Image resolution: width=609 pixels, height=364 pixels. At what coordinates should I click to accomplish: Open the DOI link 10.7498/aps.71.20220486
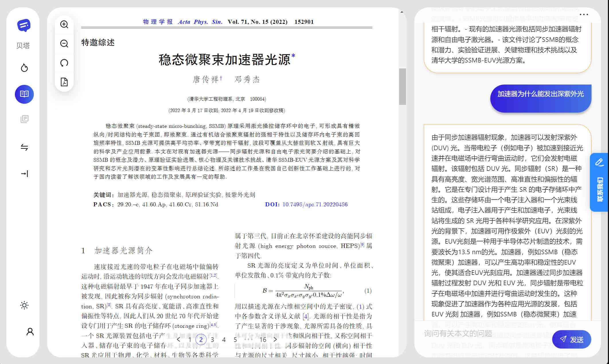pos(315,204)
